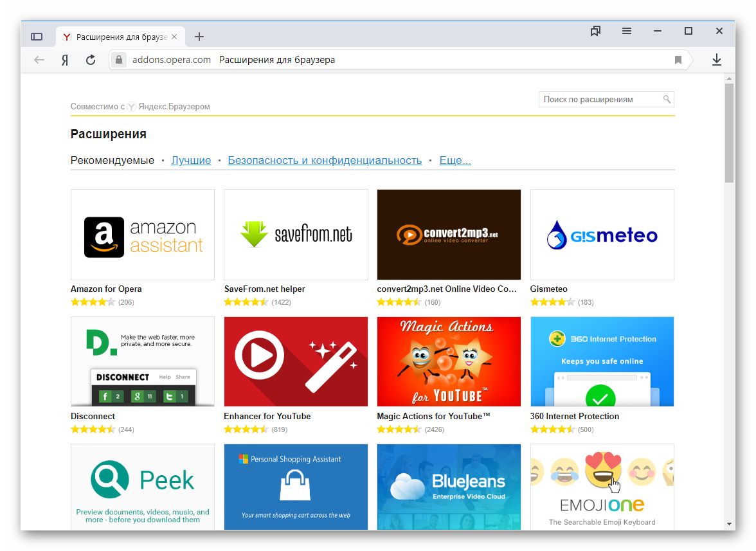The image size is (756, 551).
Task: Click the scrollbar down arrow
Action: (x=729, y=524)
